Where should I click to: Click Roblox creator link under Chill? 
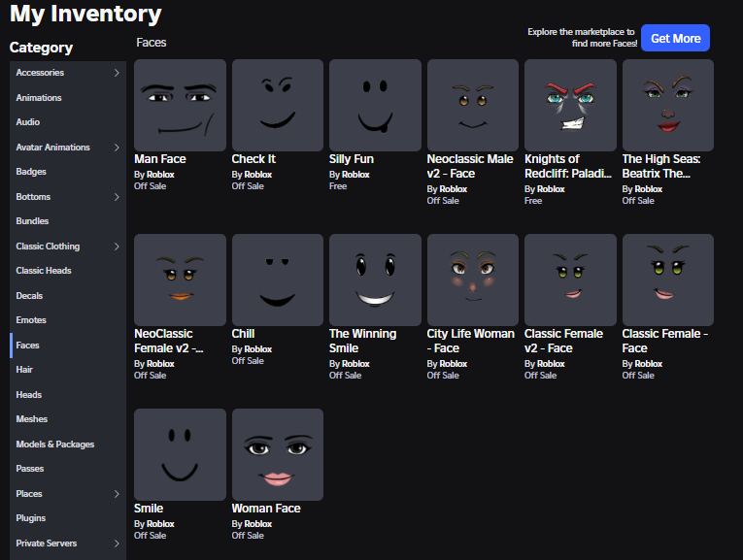257,349
